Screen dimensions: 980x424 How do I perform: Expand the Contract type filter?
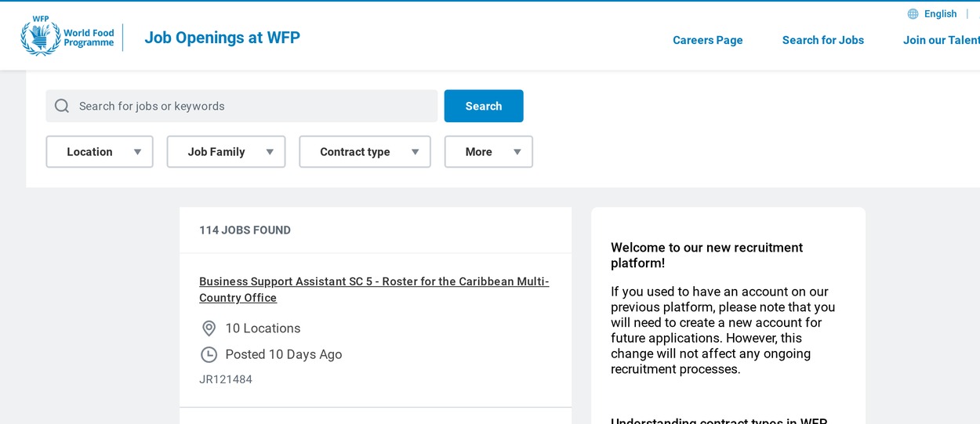point(365,152)
